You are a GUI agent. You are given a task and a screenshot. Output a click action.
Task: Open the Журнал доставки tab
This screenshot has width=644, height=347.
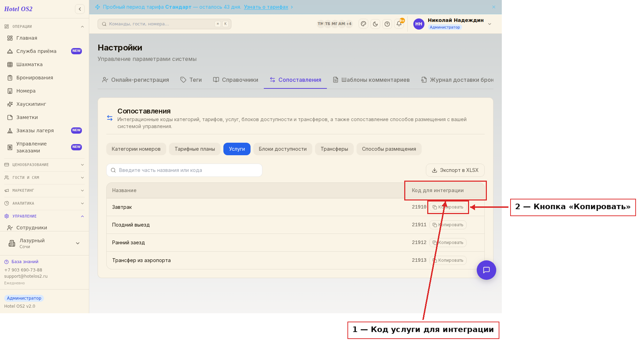point(457,80)
